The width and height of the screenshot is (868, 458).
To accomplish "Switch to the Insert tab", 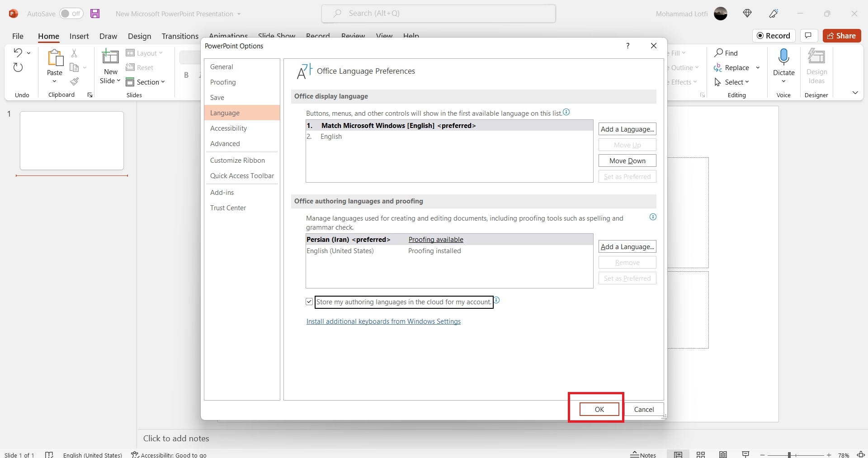I will pyautogui.click(x=79, y=36).
